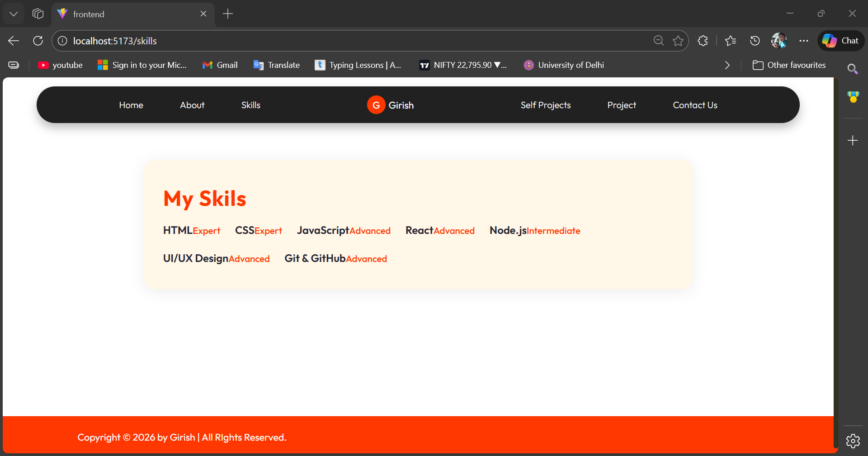
Task: Navigate to Self Projects page
Action: coord(545,105)
